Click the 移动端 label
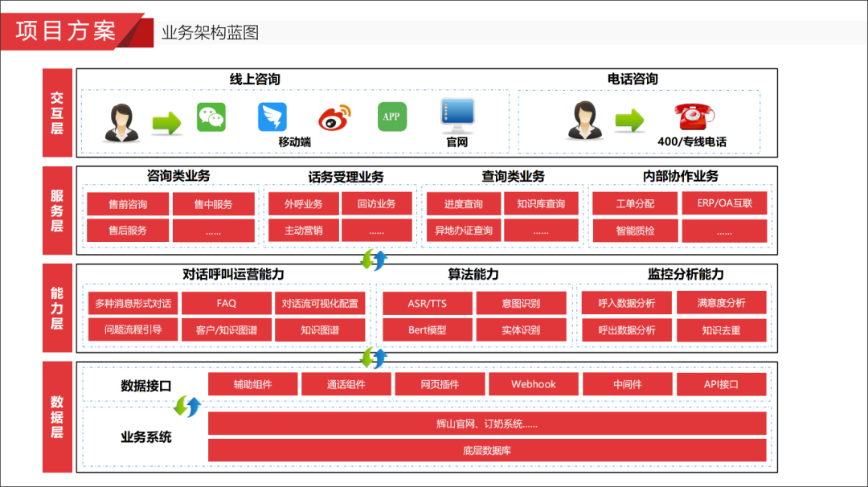Image resolution: width=868 pixels, height=487 pixels. pos(294,142)
